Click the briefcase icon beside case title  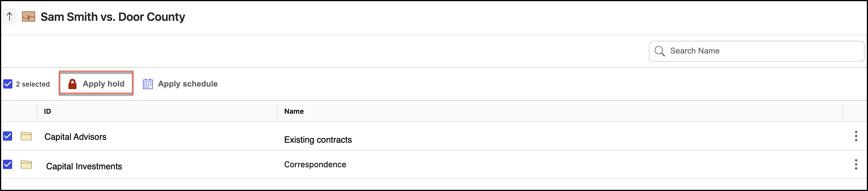point(29,16)
